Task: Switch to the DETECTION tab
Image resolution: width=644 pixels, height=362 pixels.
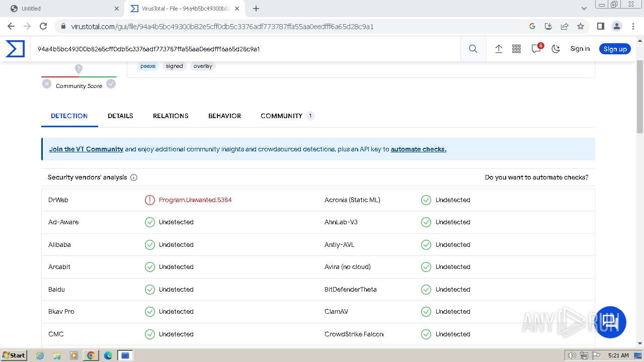Action: pyautogui.click(x=69, y=116)
